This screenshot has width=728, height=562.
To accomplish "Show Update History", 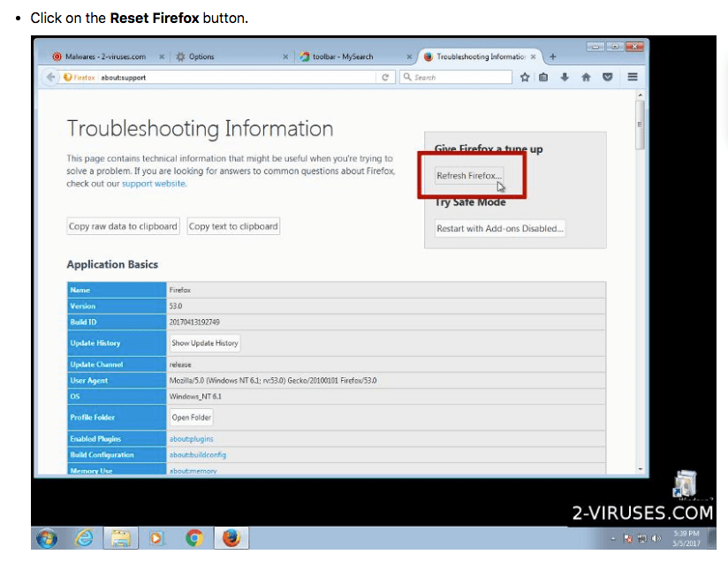I will 205,343.
